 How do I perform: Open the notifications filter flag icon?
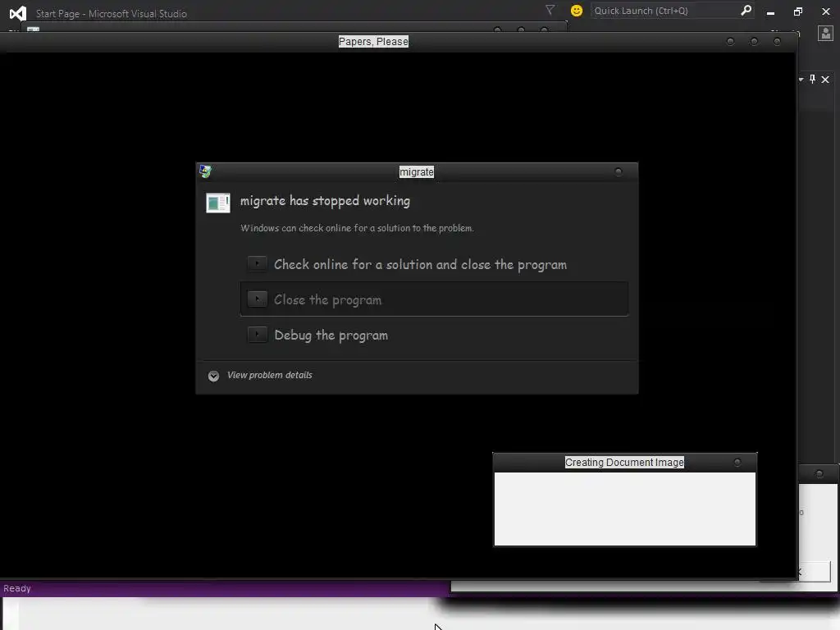pos(550,10)
